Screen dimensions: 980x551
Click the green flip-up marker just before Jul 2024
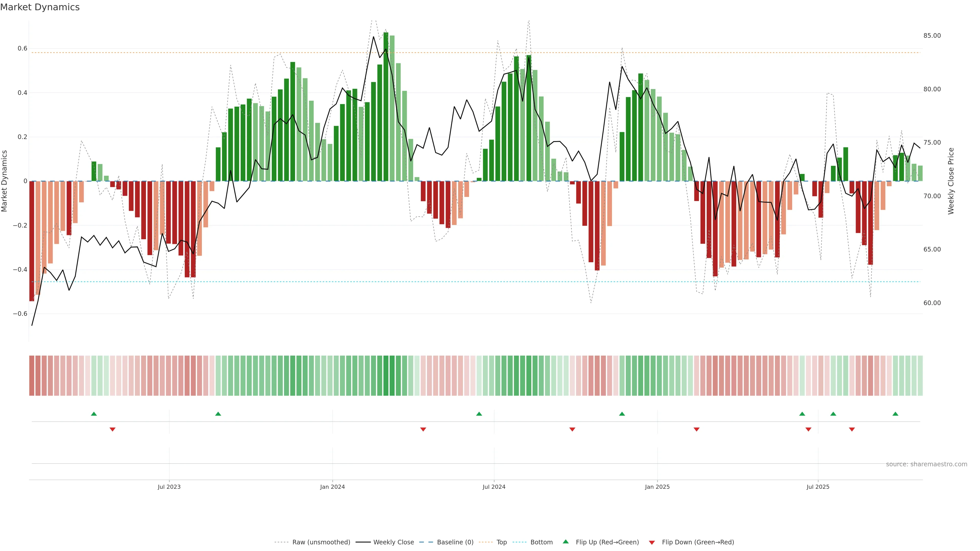point(479,414)
